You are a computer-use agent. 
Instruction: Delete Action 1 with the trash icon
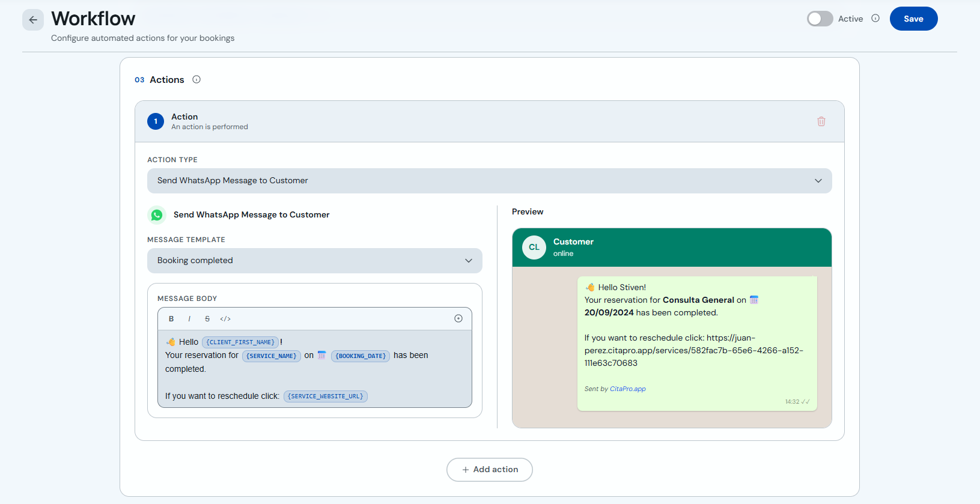[821, 121]
